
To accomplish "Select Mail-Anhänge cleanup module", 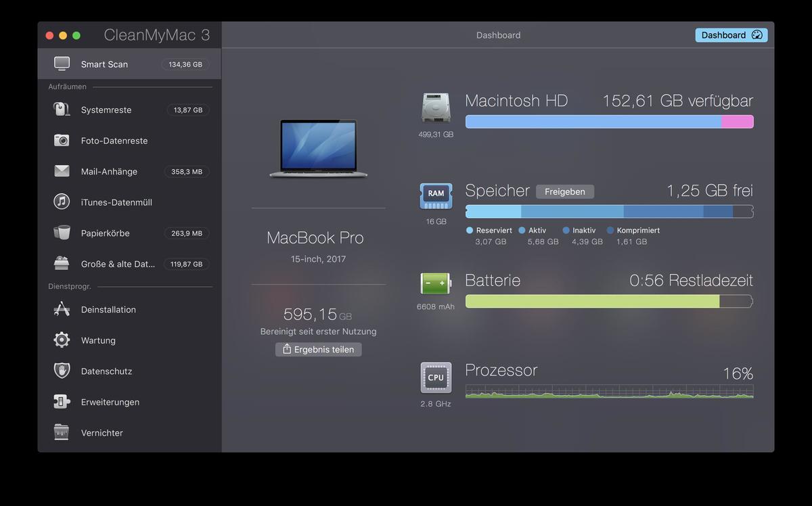I will (x=129, y=171).
